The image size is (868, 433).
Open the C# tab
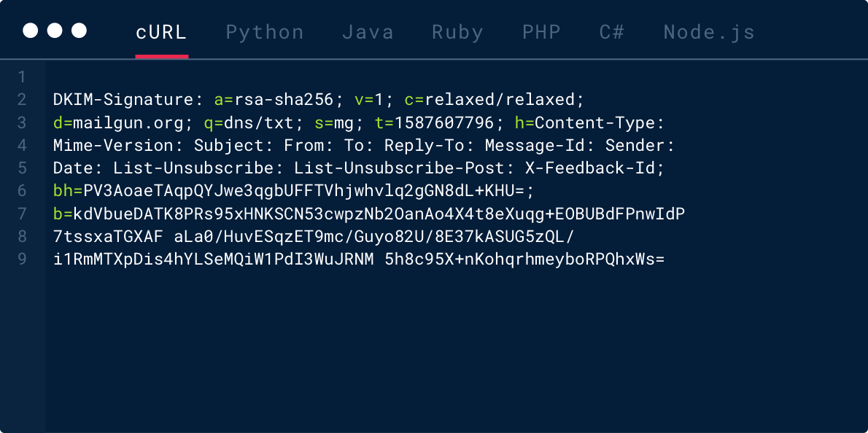point(612,32)
